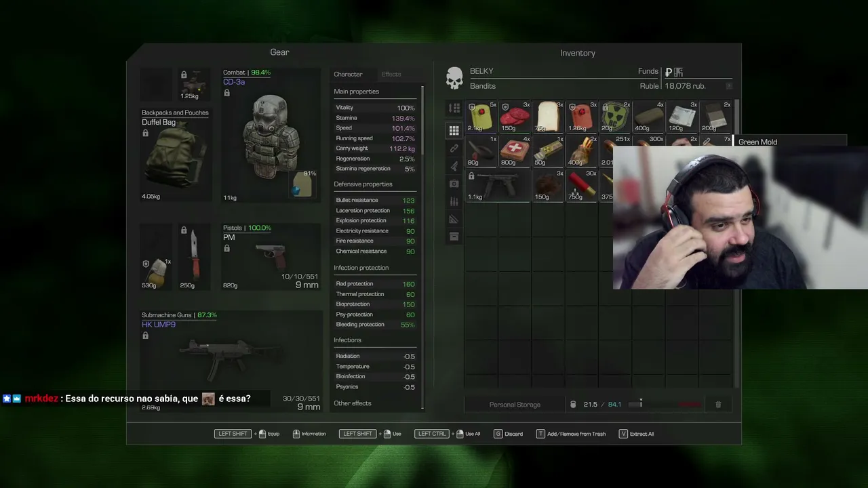Select the 150g brown round item
This screenshot has width=868, height=488.
point(548,185)
